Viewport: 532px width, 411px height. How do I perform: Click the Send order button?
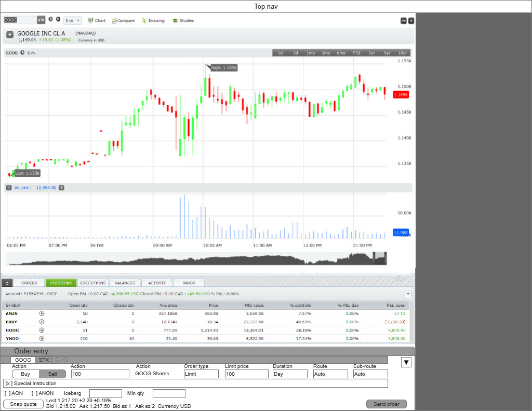tap(386, 404)
